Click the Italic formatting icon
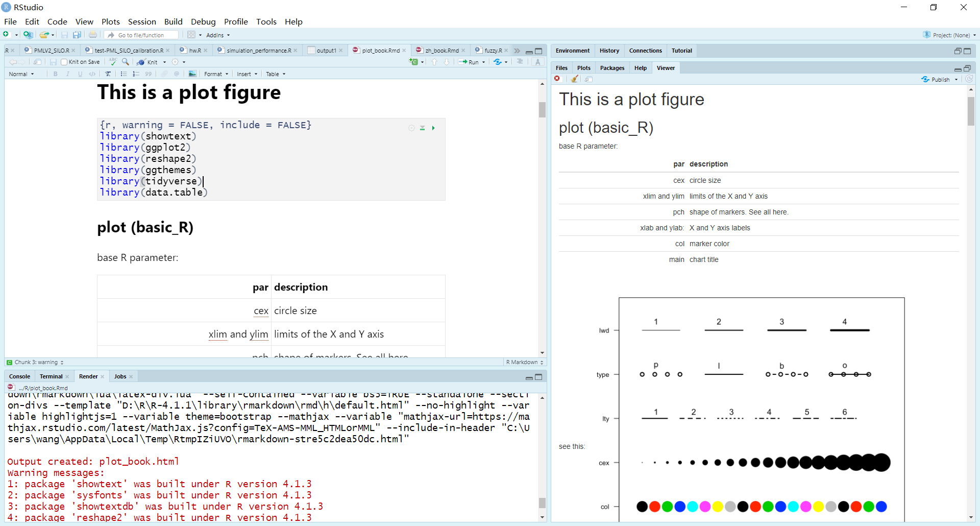 click(67, 74)
